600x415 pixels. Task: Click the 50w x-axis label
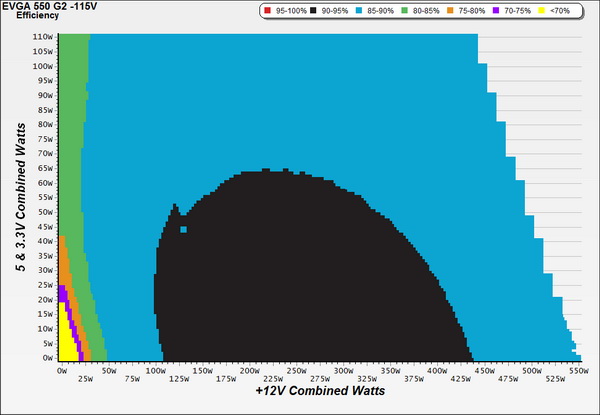(109, 371)
